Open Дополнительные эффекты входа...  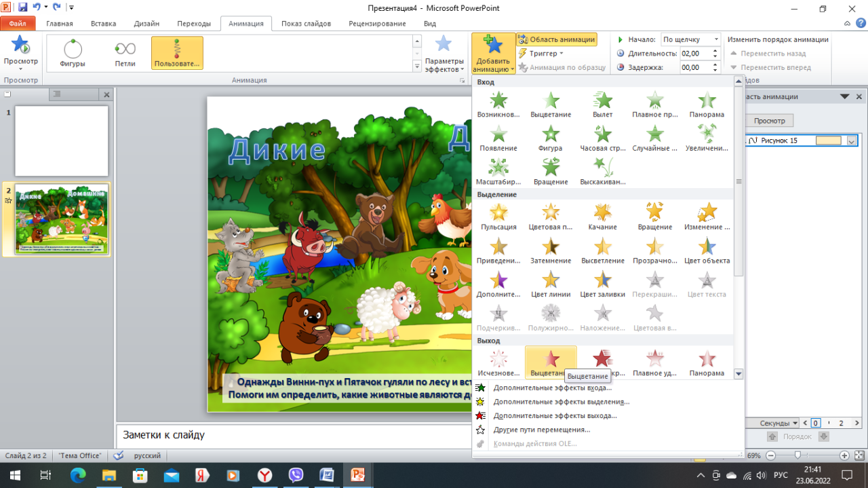point(553,388)
